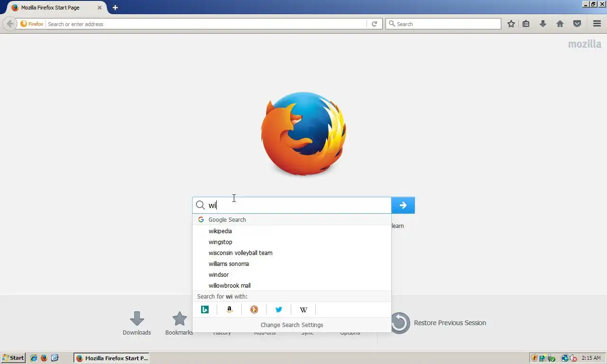Go to the Home page icon

point(560,24)
